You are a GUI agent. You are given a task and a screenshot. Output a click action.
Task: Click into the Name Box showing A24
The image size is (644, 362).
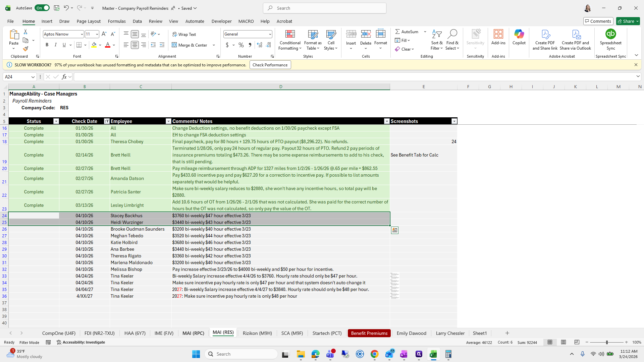tap(17, 77)
